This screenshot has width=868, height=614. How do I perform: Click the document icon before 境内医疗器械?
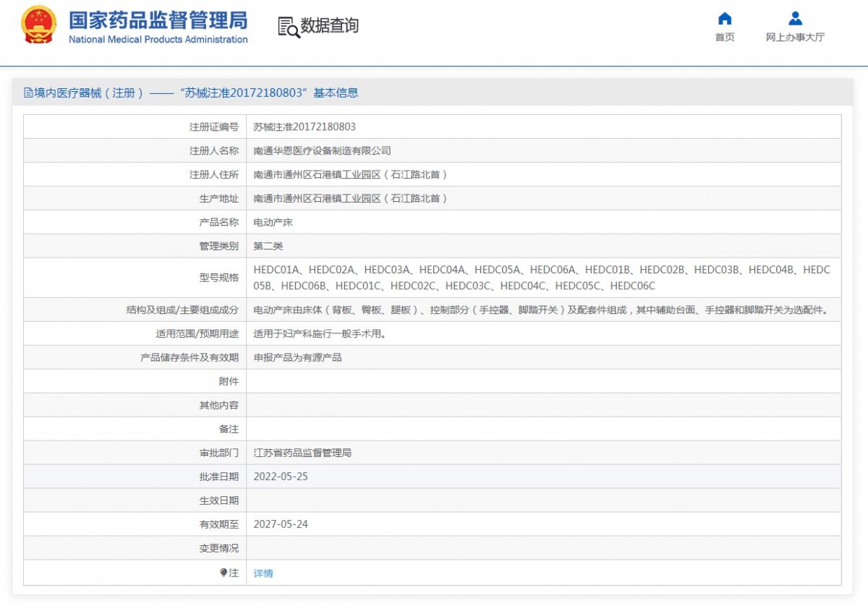(x=28, y=93)
